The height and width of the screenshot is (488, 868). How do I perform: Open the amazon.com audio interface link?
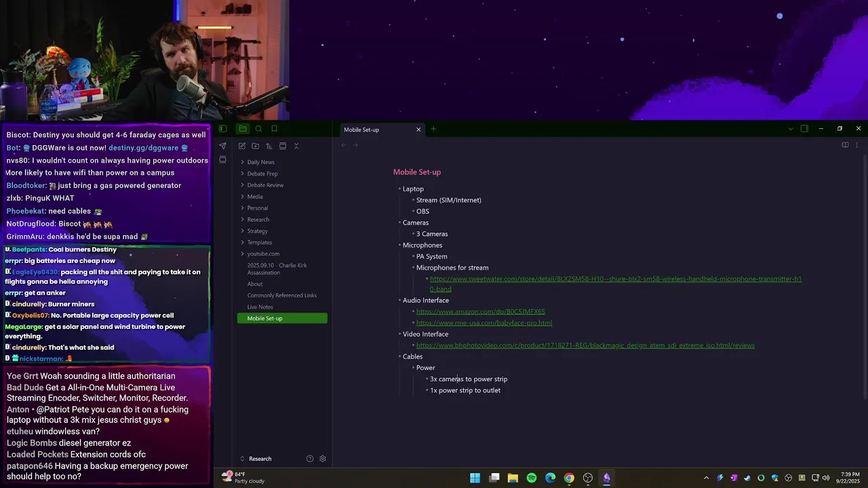click(x=481, y=312)
